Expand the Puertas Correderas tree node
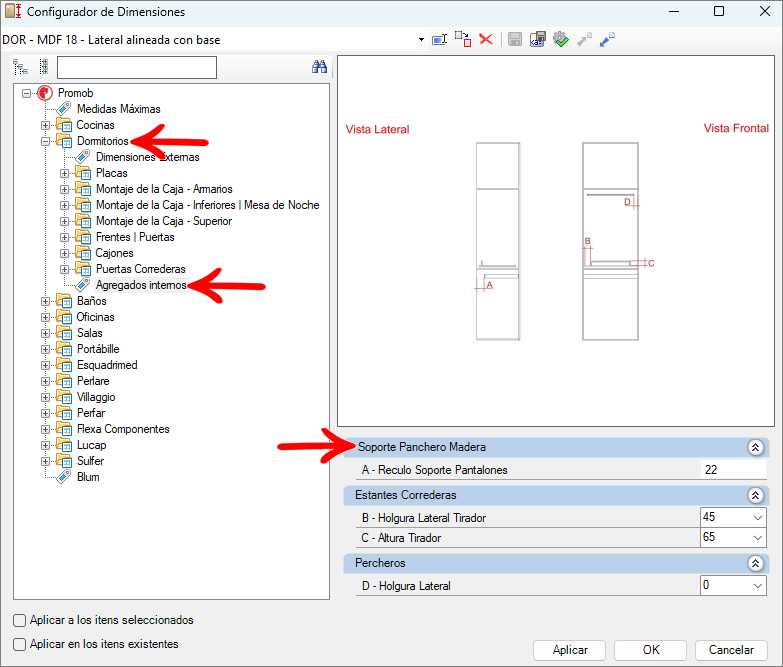Image resolution: width=783 pixels, height=667 pixels. click(x=64, y=269)
